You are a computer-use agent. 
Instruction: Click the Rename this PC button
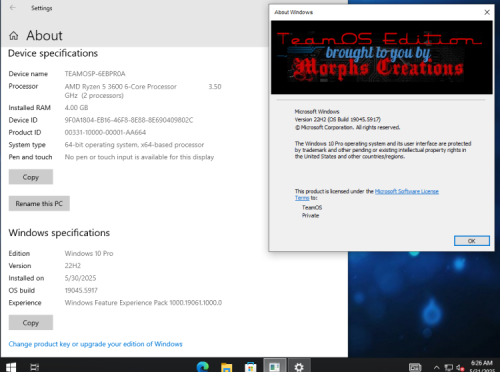tap(39, 203)
